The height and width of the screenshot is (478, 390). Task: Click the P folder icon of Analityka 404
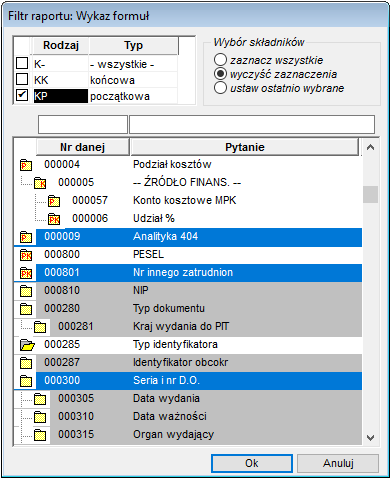[26, 237]
